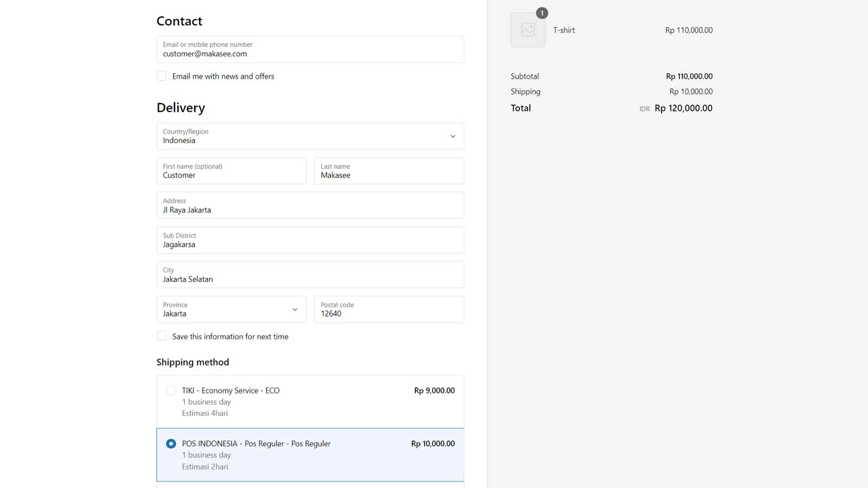
Task: Click the Delivery section heading
Action: click(x=181, y=108)
